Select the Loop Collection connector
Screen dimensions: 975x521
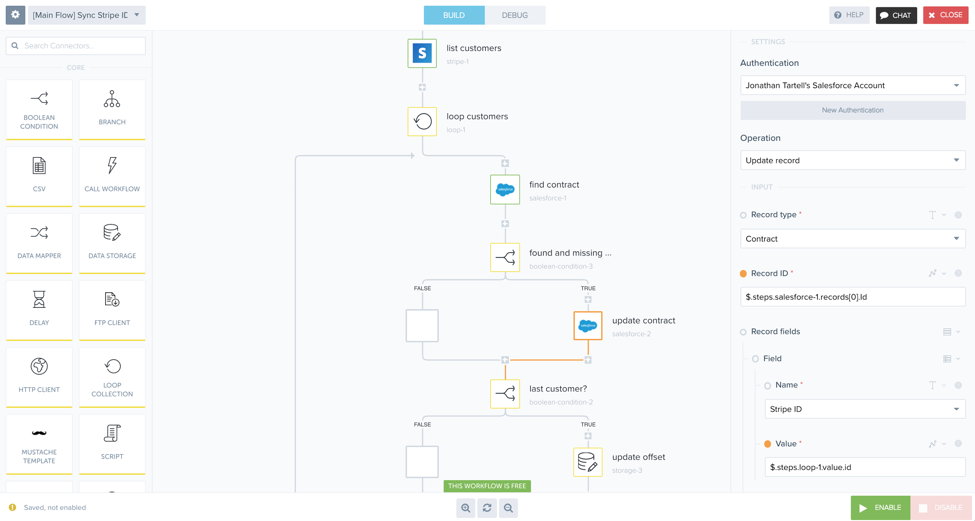[x=112, y=377]
